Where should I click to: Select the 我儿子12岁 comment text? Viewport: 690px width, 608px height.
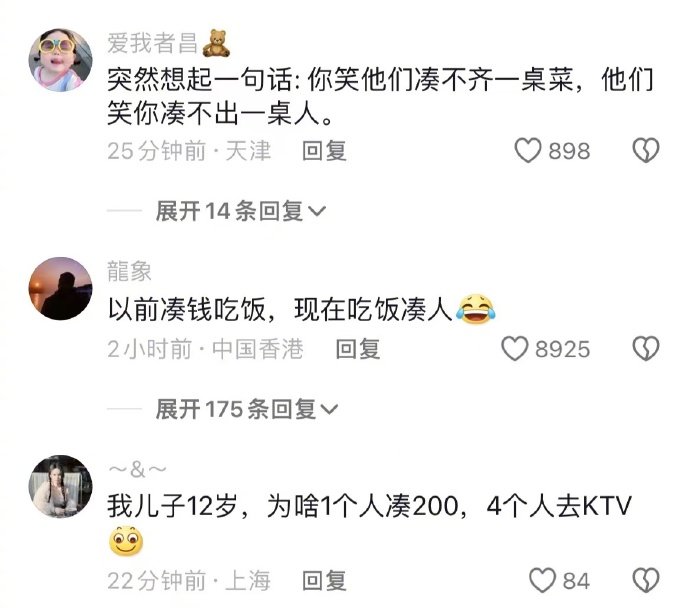pos(370,524)
